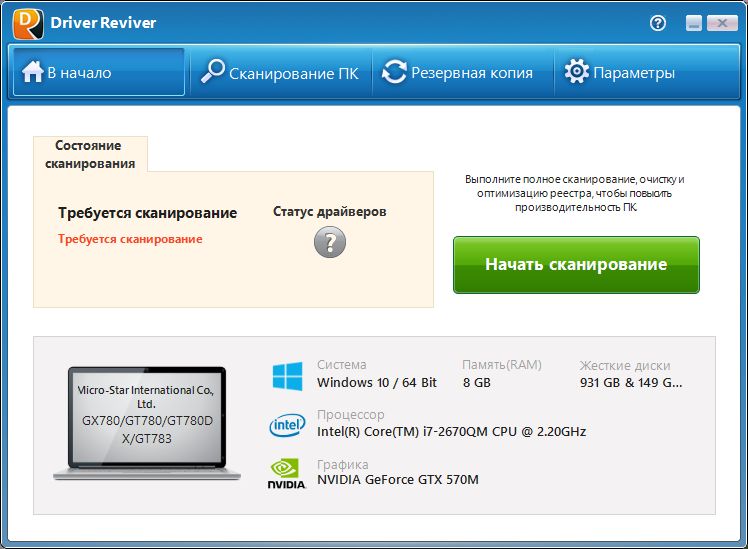Screen dimensions: 748x549
Task: Click the 'Статус драйверов' label
Action: pos(330,211)
